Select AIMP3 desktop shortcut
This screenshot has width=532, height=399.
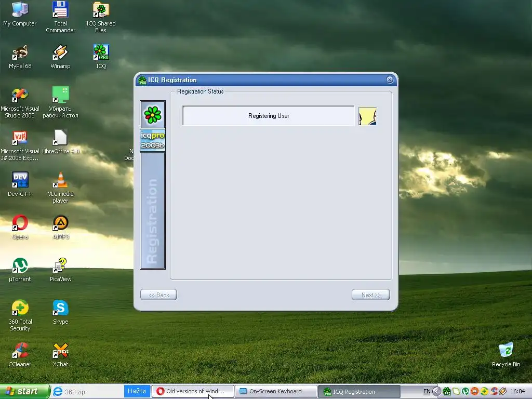61,228
